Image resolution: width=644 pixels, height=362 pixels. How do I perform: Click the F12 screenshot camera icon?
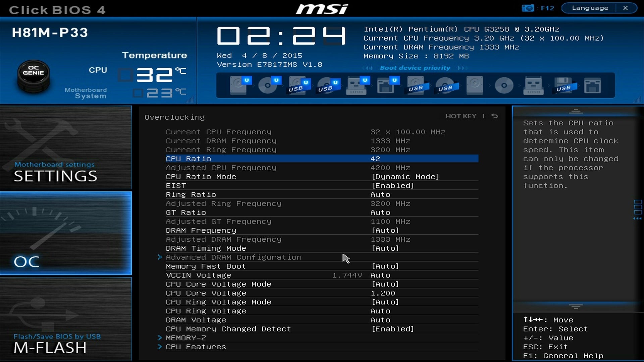(528, 8)
